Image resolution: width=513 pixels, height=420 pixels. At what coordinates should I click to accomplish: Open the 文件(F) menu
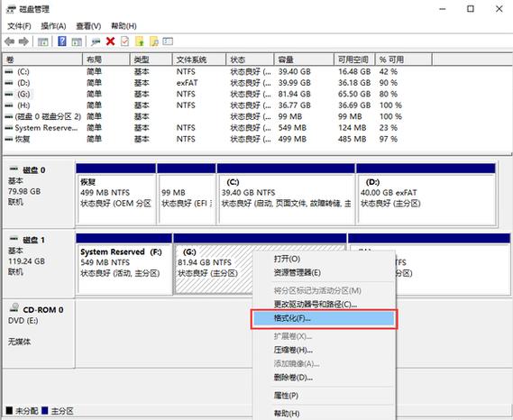point(19,26)
